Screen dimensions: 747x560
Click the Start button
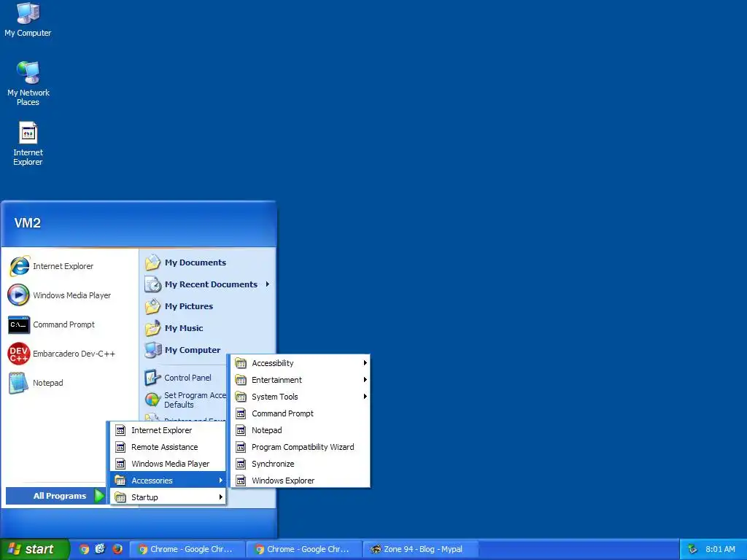click(35, 549)
